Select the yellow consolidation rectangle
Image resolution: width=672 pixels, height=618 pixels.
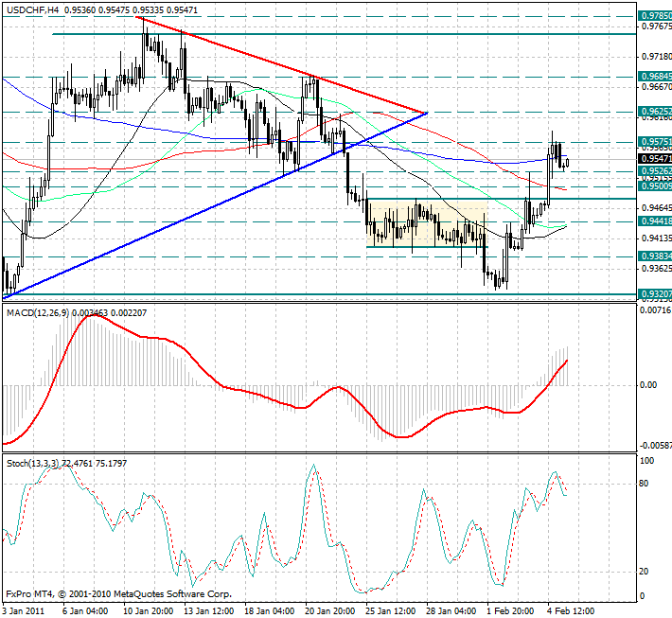pos(427,222)
